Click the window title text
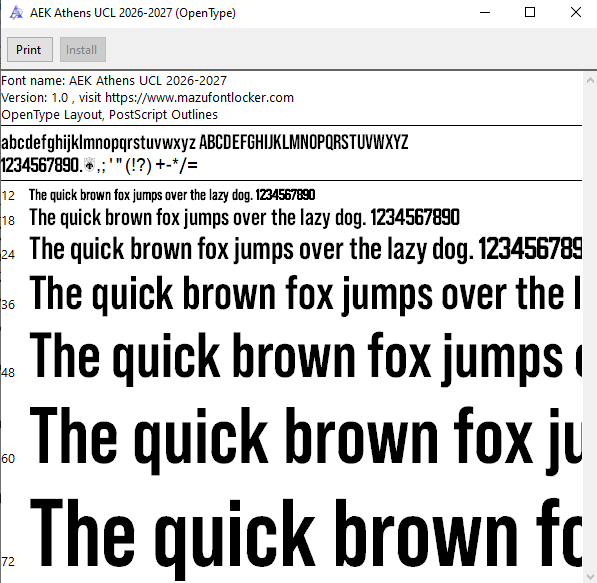Image resolution: width=597 pixels, height=583 pixels. pos(133,13)
